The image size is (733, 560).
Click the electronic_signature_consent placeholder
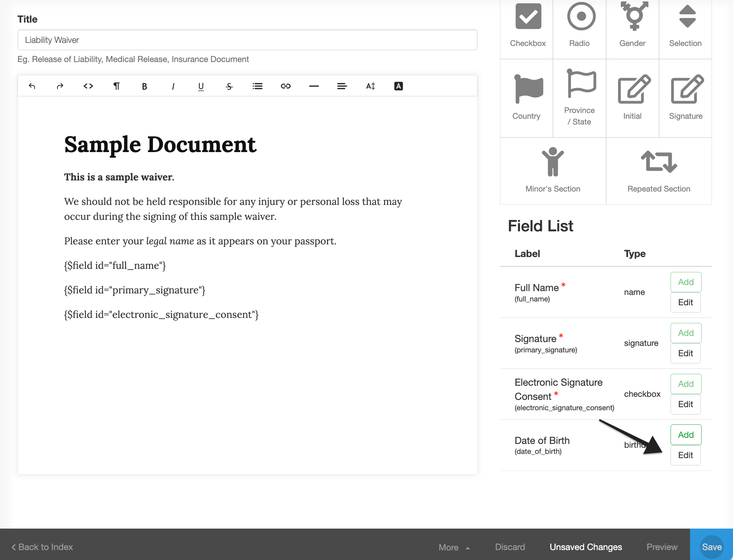tap(161, 314)
